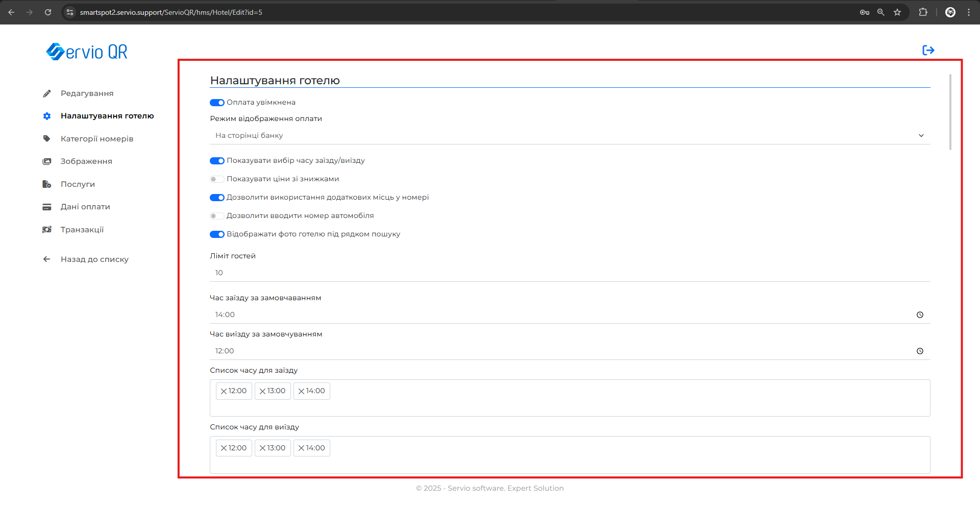Open the Послуги menu item

click(x=78, y=184)
